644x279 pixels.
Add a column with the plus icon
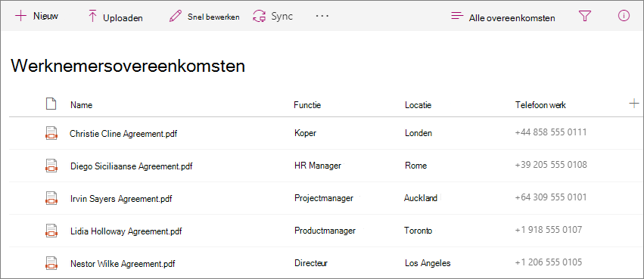click(633, 104)
